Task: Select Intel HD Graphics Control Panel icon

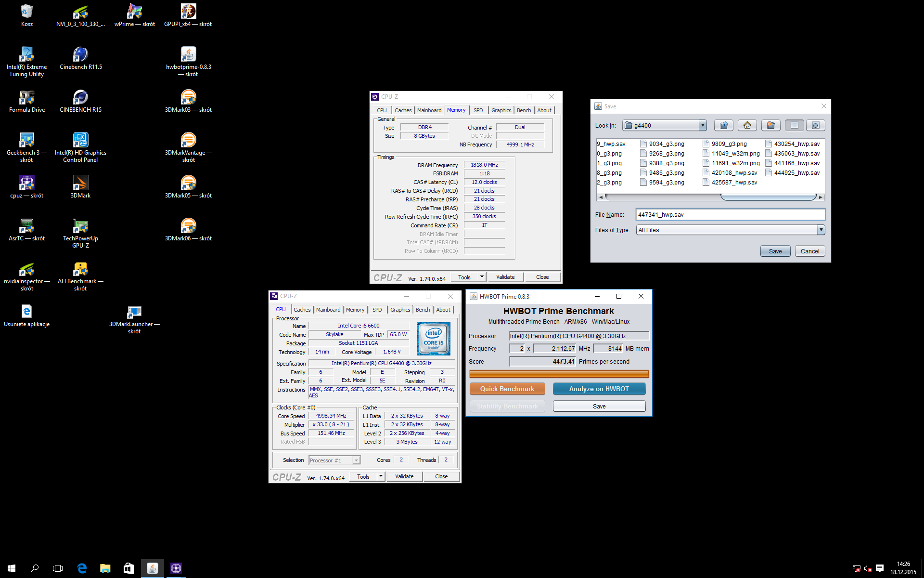Action: click(81, 147)
